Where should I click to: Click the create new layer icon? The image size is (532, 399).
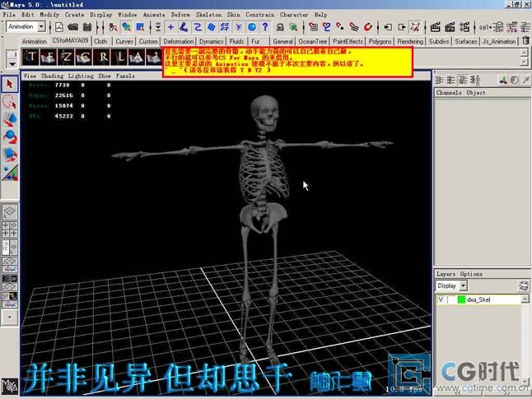524,285
